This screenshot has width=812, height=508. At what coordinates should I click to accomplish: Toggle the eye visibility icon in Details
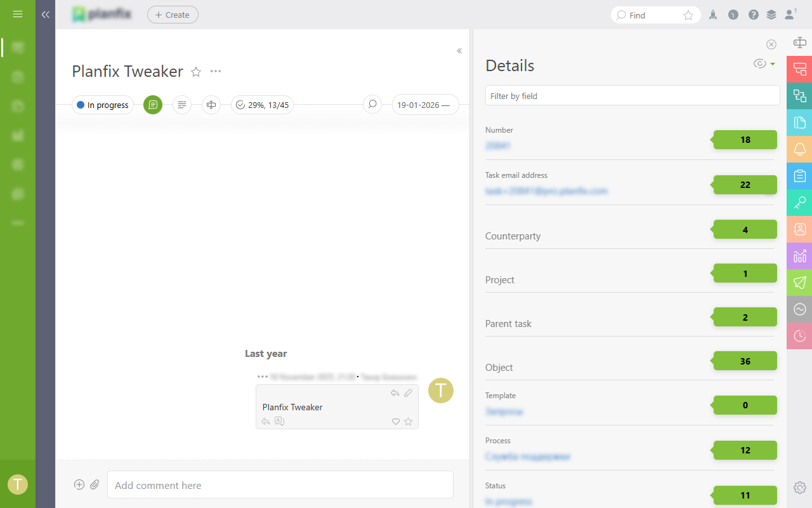pos(759,64)
